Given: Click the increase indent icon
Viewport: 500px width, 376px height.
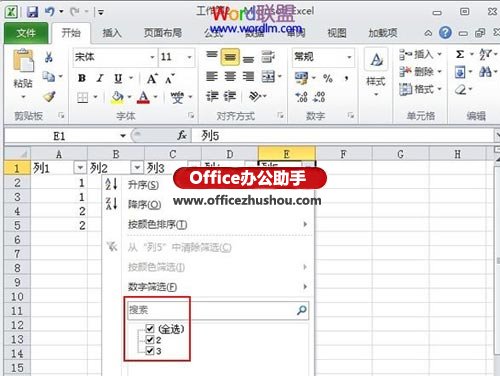Looking at the screenshot, I should click(230, 96).
